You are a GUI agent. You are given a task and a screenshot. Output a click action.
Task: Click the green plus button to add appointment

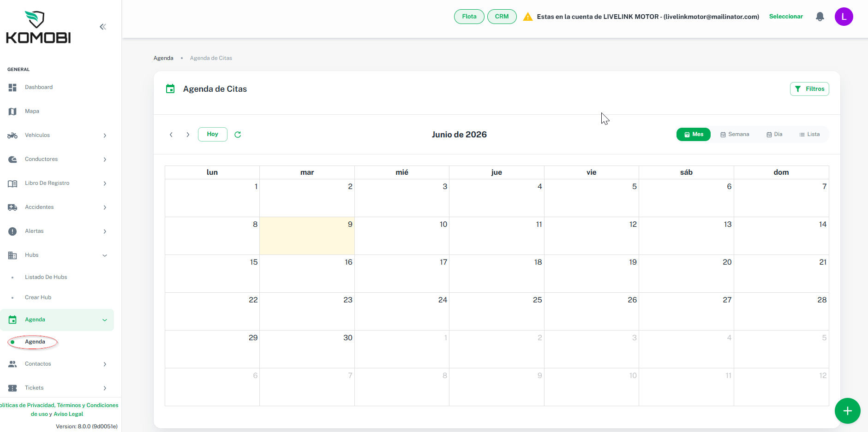click(848, 411)
